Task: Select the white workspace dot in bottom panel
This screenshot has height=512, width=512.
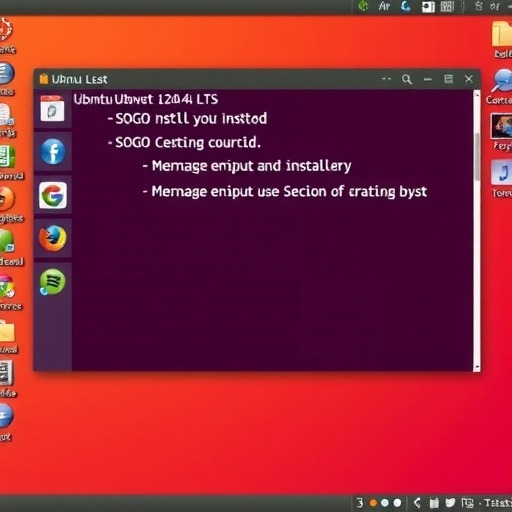Action: tap(397, 503)
